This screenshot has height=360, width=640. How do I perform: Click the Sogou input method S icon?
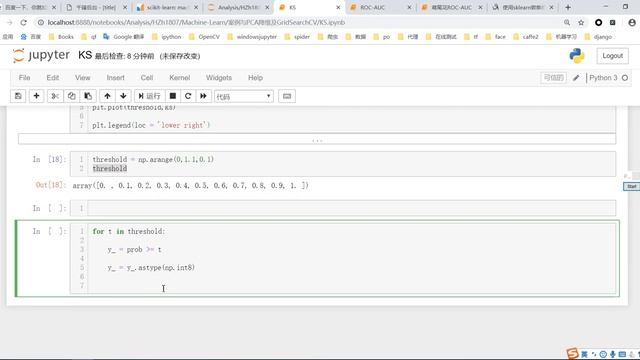[x=573, y=353]
